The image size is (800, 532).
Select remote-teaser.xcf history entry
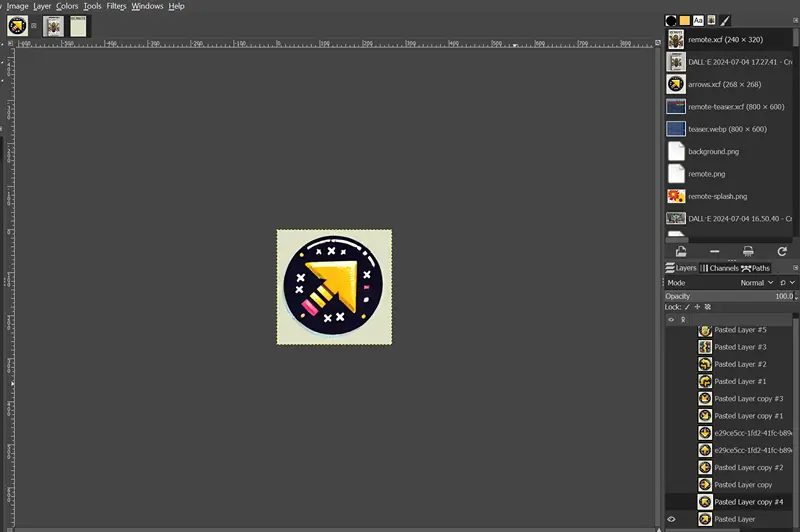729,107
